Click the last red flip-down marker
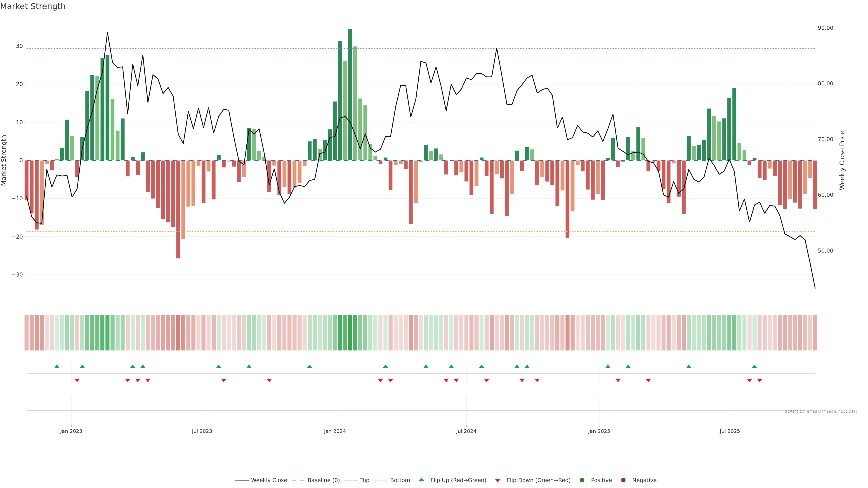The height and width of the screenshot is (488, 868). [759, 380]
